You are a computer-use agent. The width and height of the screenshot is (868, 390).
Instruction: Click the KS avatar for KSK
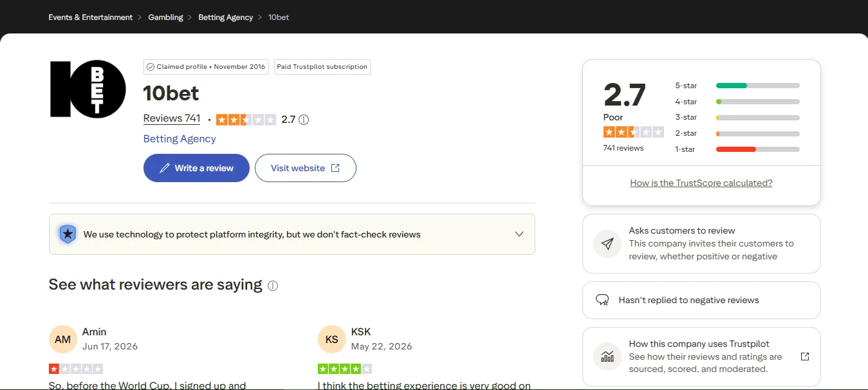[x=331, y=339]
